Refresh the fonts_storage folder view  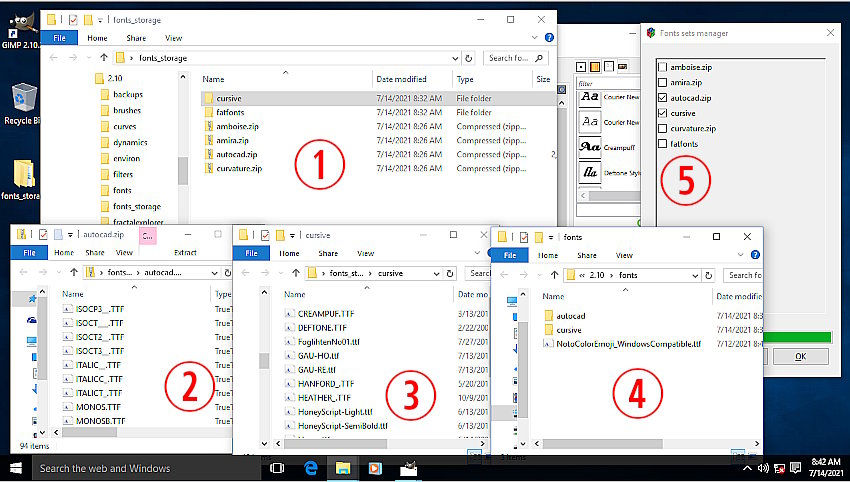469,58
